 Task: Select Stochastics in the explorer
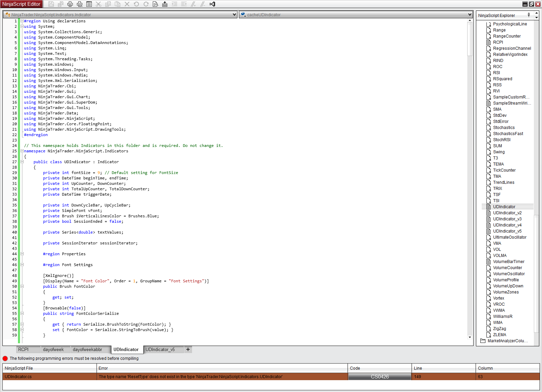pyautogui.click(x=504, y=128)
